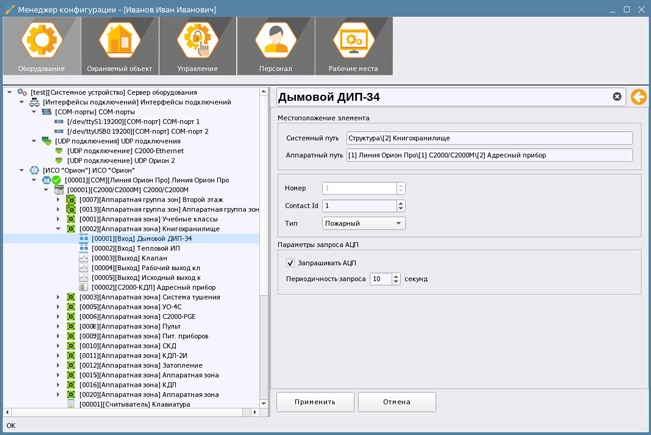Expand the Второй этаж zone group
The width and height of the screenshot is (651, 435).
tap(58, 200)
